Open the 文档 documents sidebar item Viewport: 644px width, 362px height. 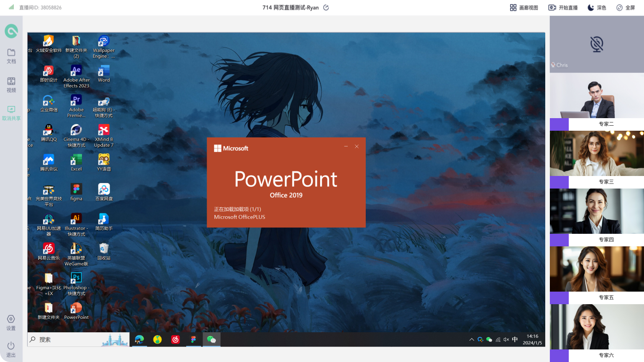pos(11,56)
